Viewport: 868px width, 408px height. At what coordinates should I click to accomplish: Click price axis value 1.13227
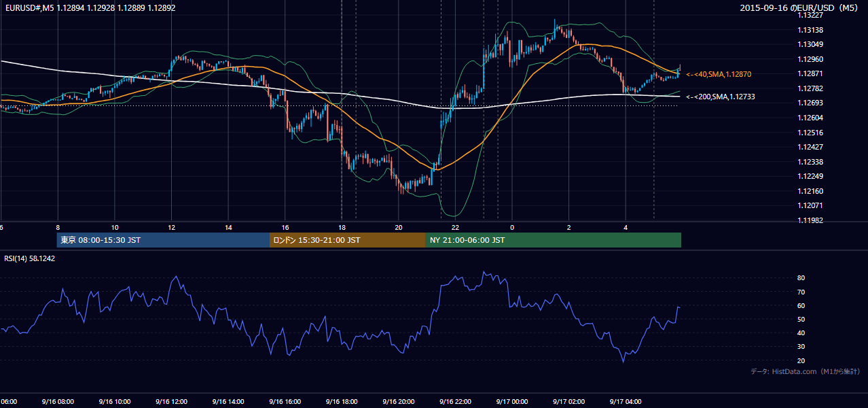(x=810, y=15)
